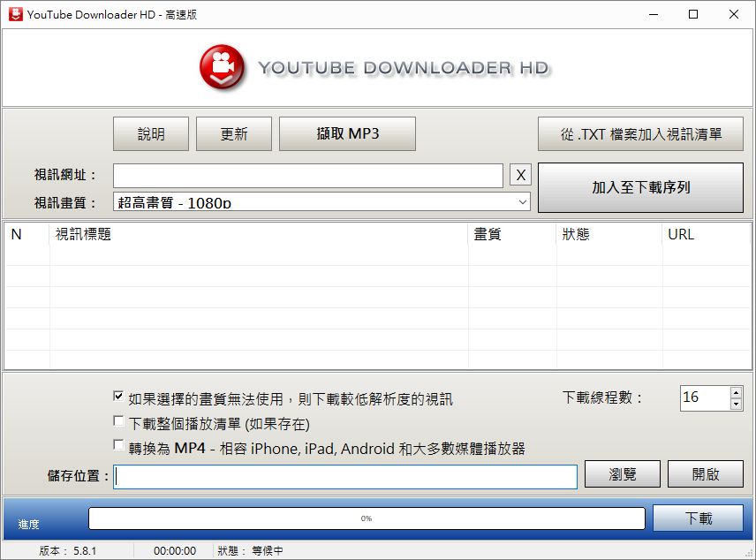The height and width of the screenshot is (560, 756).
Task: Click the URL column header
Action: tap(707, 234)
